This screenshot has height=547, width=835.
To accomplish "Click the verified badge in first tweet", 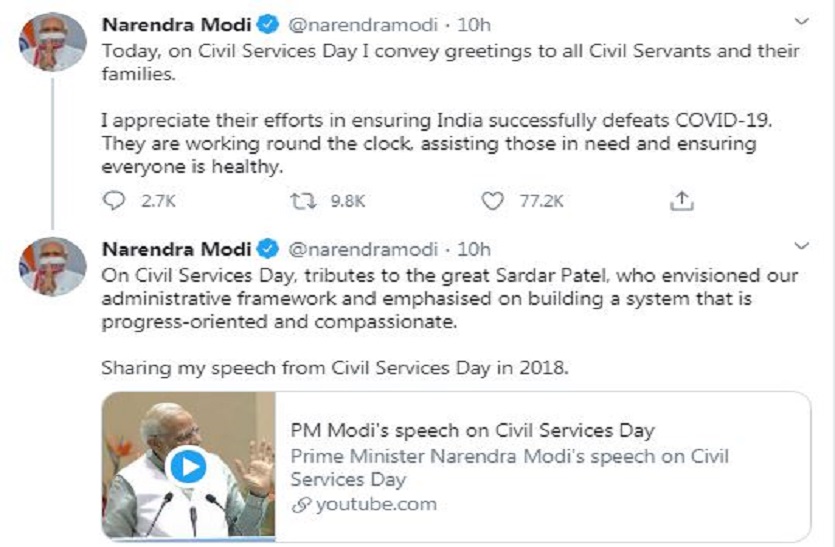I will coord(268,23).
